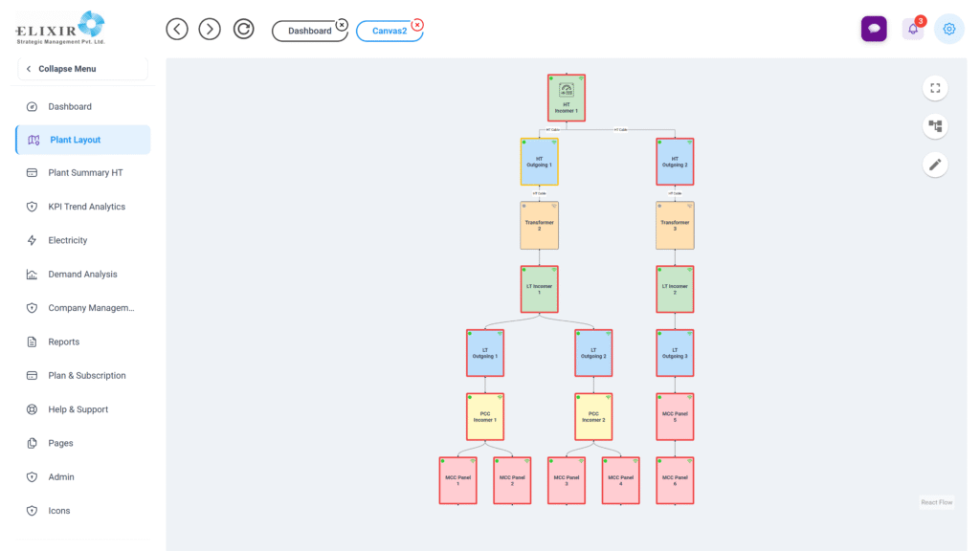Select the PCC Incomer 1 node
The width and height of the screenshot is (980, 551).
(485, 416)
